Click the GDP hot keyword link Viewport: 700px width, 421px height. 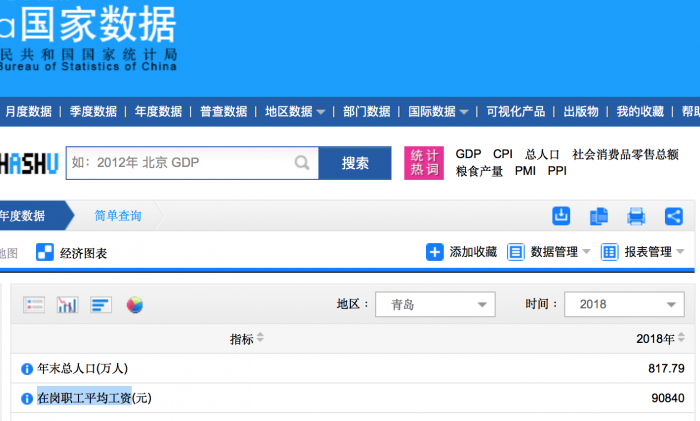click(468, 154)
